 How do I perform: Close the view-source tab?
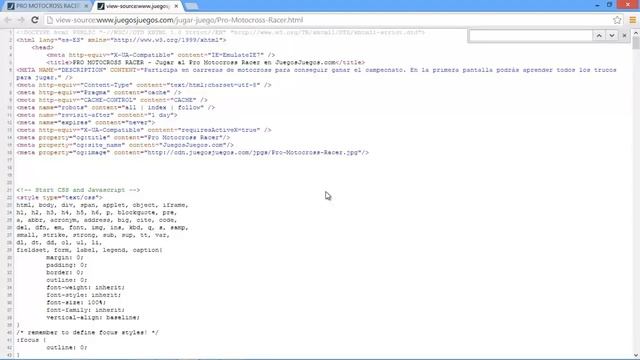click(x=176, y=6)
